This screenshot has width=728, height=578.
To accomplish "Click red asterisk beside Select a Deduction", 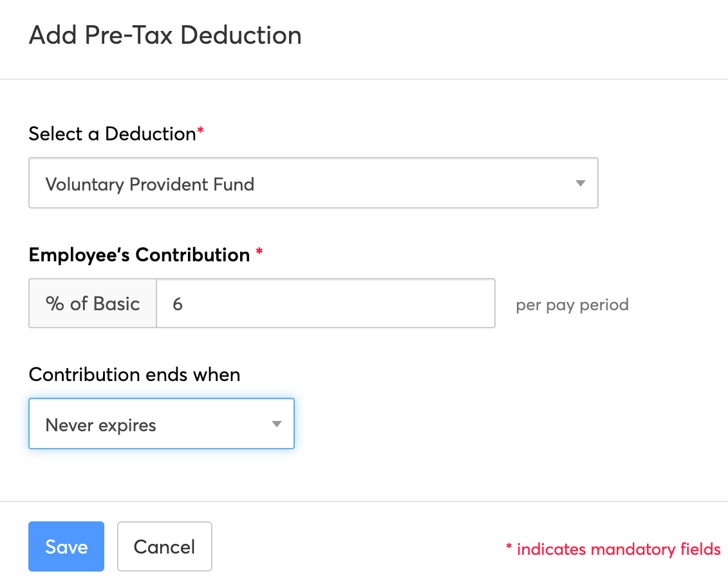I will click(201, 130).
